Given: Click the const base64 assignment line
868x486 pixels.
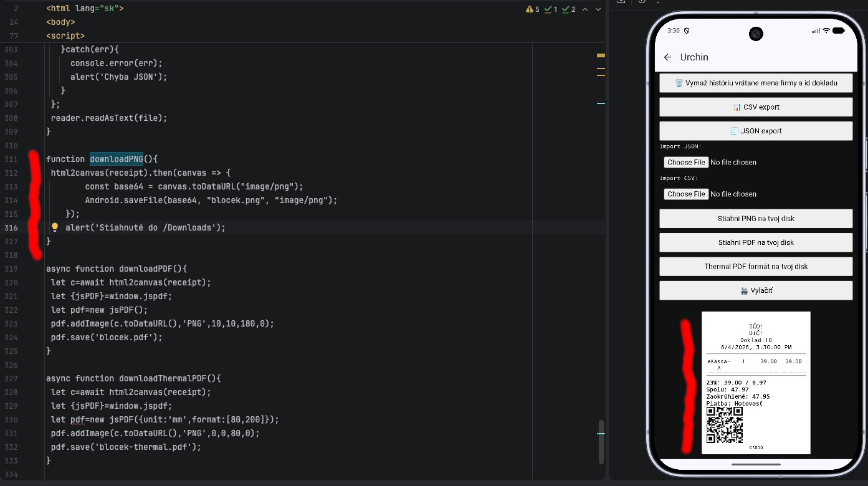Looking at the screenshot, I should 194,186.
